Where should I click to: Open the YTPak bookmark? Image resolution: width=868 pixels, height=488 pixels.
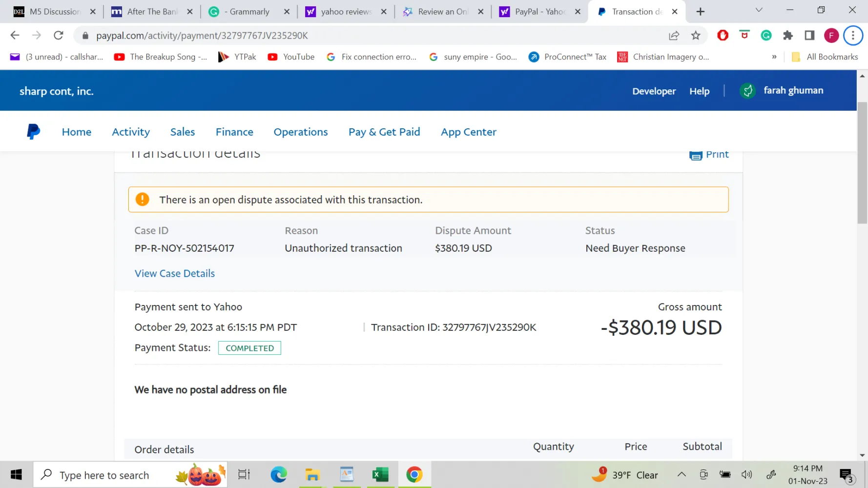point(237,57)
